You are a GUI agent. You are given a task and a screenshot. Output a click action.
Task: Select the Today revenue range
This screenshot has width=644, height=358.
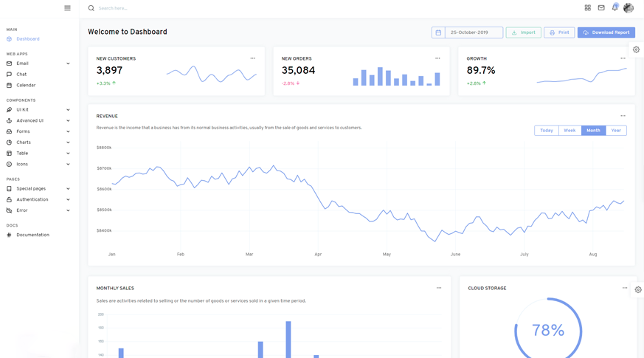(547, 131)
